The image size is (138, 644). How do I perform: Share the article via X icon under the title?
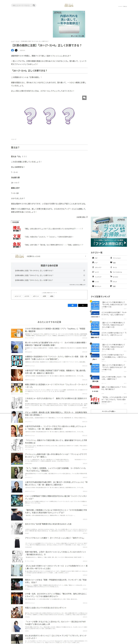point(16,50)
